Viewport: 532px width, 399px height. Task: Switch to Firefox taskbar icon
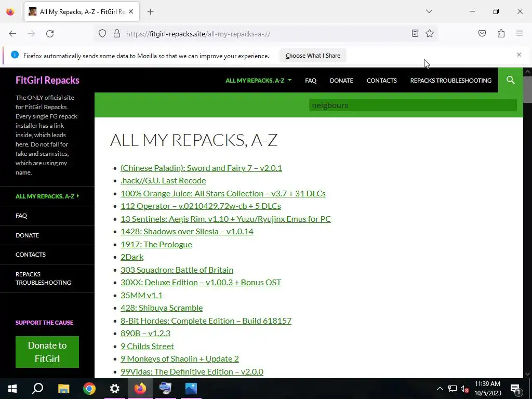(x=140, y=389)
